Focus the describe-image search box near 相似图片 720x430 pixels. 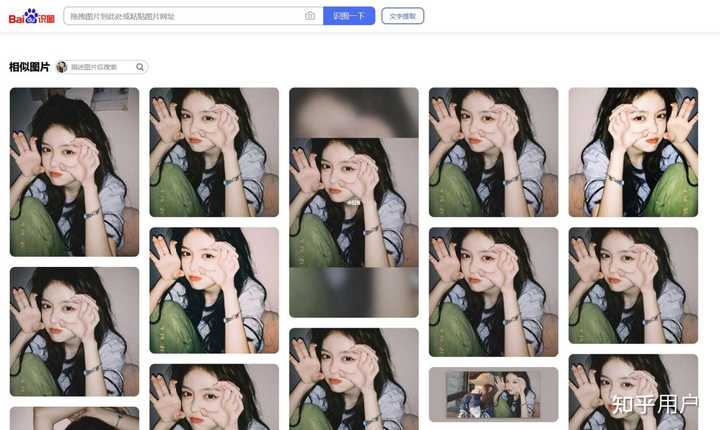(102, 67)
